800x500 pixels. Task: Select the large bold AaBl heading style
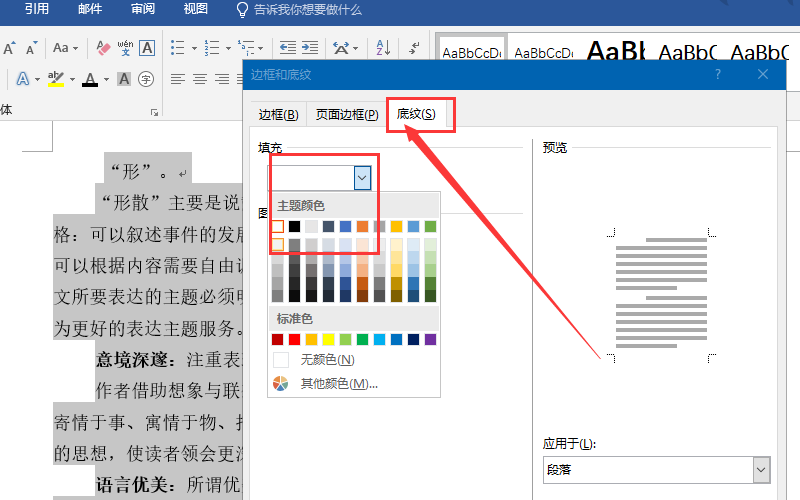click(616, 51)
